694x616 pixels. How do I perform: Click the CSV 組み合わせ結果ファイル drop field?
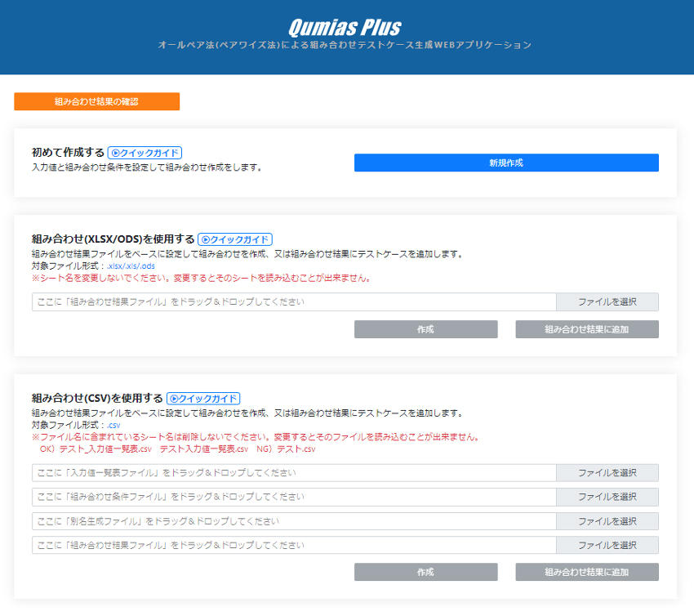tap(294, 545)
